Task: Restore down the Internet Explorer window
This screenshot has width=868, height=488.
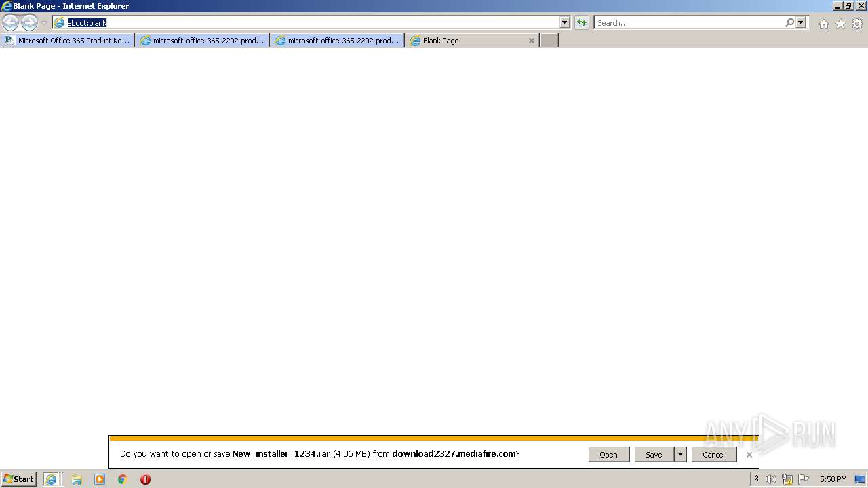Action: pyautogui.click(x=848, y=6)
